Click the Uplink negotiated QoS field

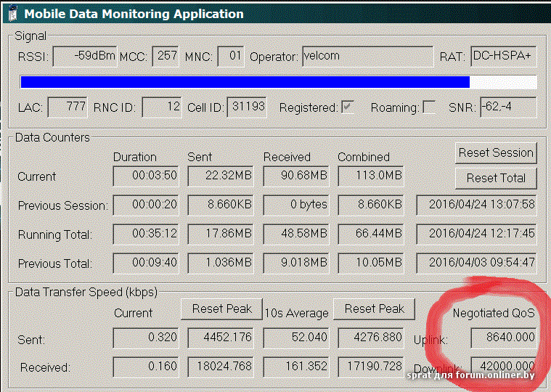[x=502, y=338]
